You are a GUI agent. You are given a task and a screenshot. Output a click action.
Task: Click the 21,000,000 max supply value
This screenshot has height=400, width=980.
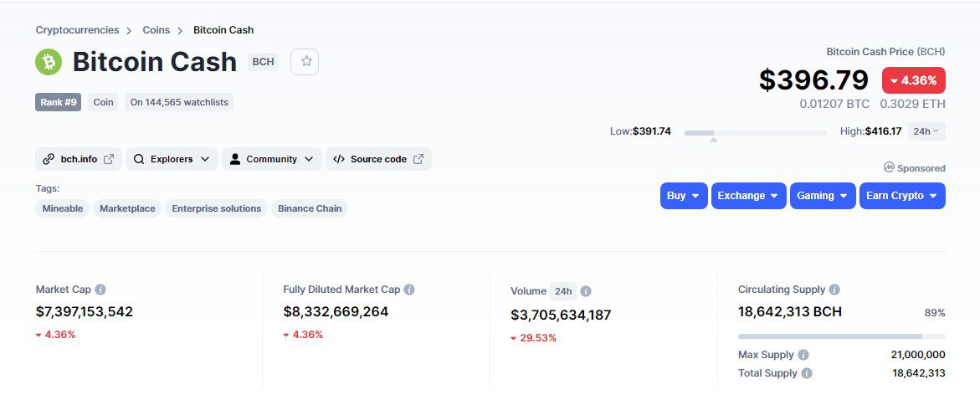918,354
